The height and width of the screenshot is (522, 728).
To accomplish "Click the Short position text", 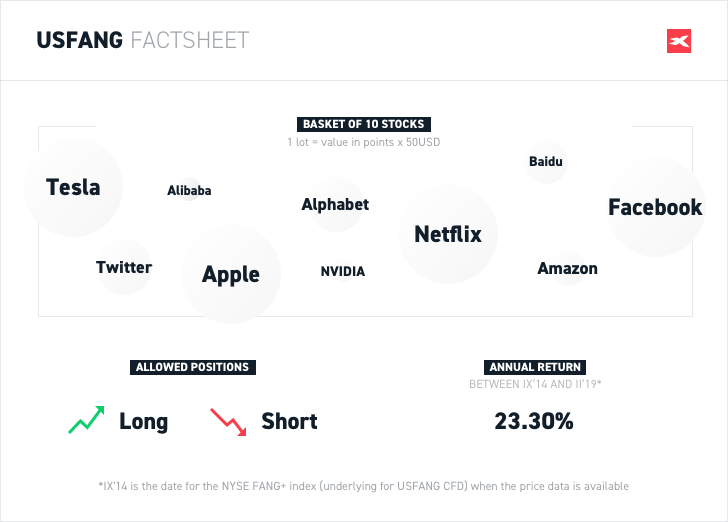I will [289, 421].
